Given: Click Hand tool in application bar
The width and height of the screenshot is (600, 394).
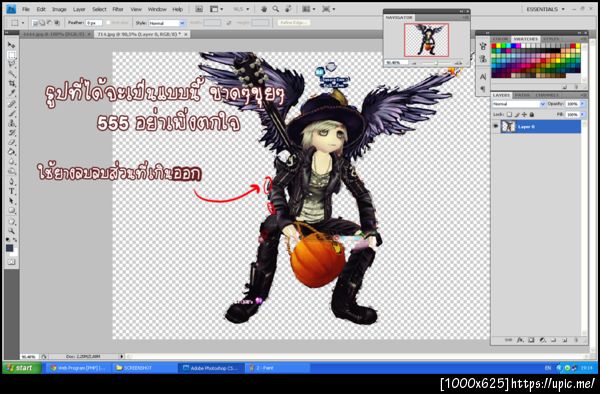Looking at the screenshot, I should click(x=264, y=9).
